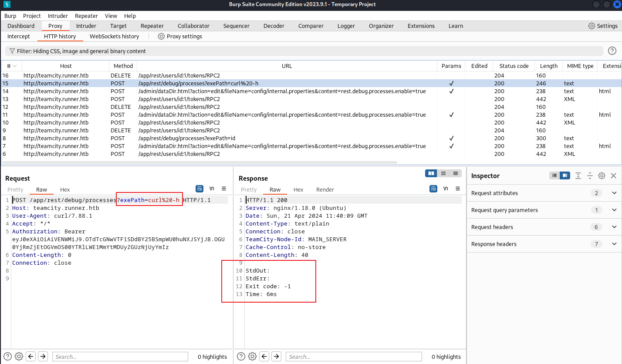Select history row 16 DELETE request

pyautogui.click(x=311, y=75)
